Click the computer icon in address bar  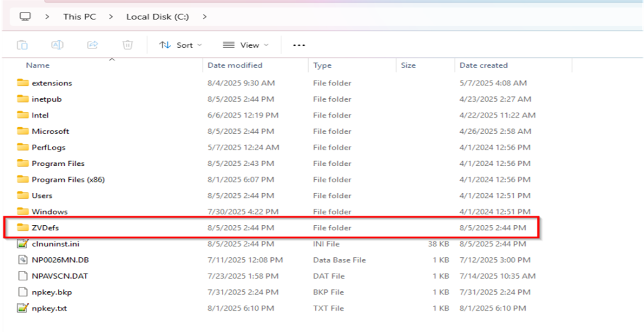(x=25, y=16)
